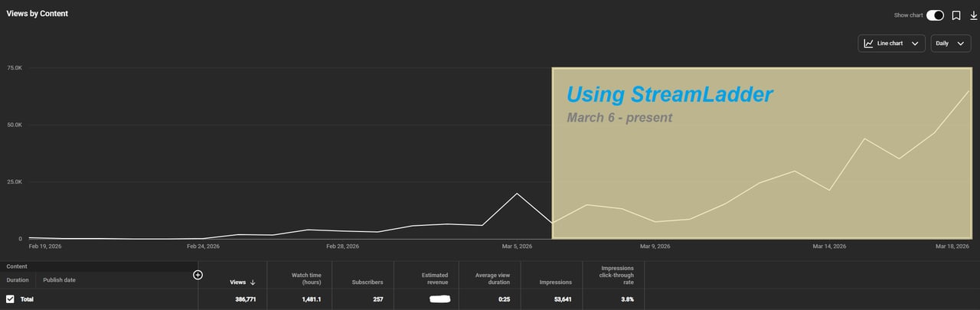Click the Mar 14, 2026 axis label
The height and width of the screenshot is (310, 980).
(x=829, y=246)
